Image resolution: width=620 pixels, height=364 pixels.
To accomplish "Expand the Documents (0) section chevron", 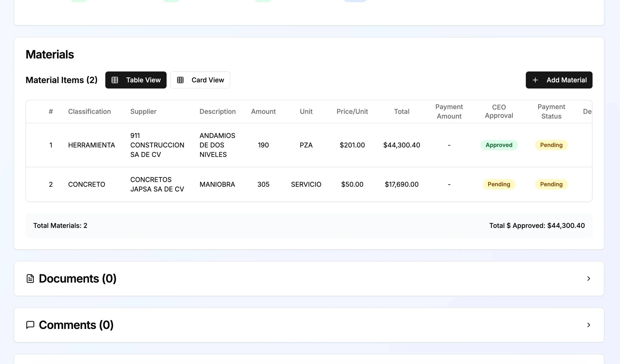I will coord(589,279).
